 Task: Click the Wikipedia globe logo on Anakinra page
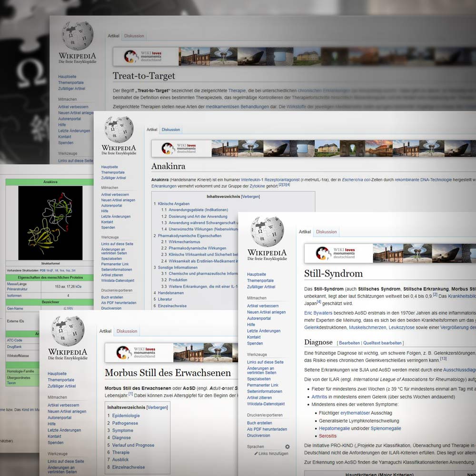point(119,129)
